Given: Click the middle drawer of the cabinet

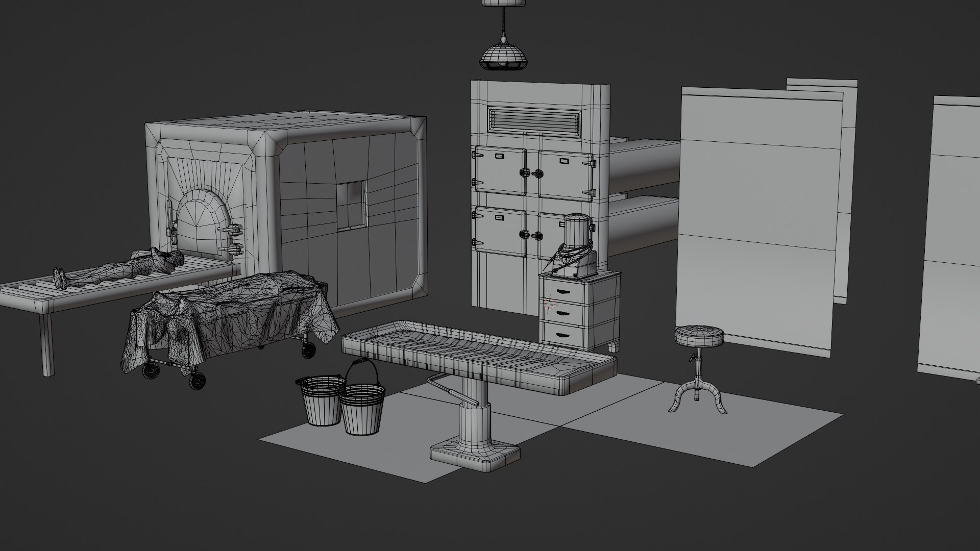Looking at the screenshot, I should 563,314.
